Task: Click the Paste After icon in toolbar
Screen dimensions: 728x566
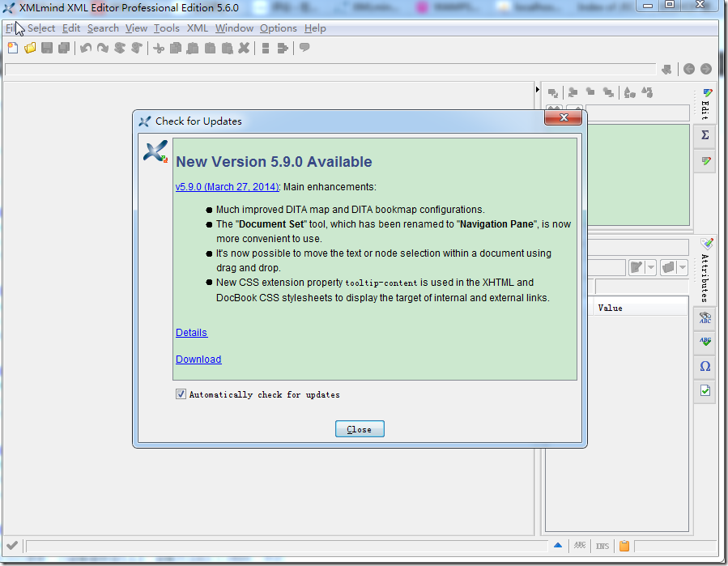Action: point(227,48)
